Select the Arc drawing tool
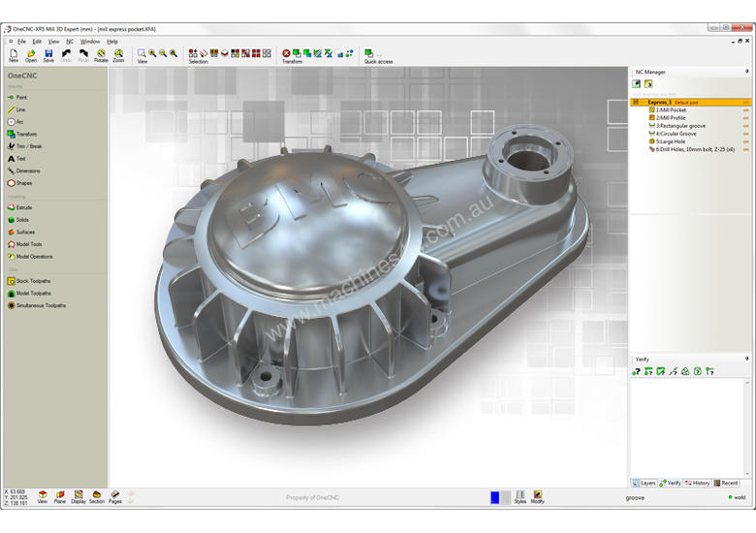This screenshot has width=756, height=533. [11, 122]
